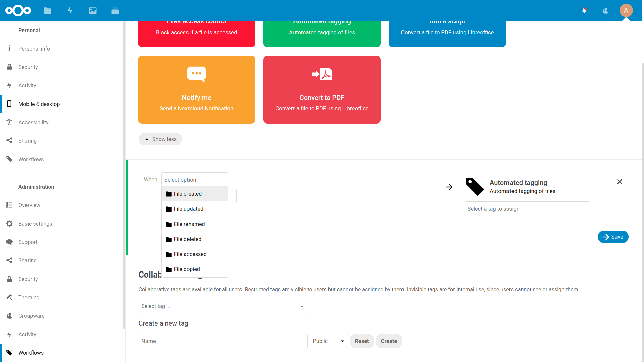The width and height of the screenshot is (644, 362).
Task: Open the Deck app icon in top bar
Action: point(115,10)
